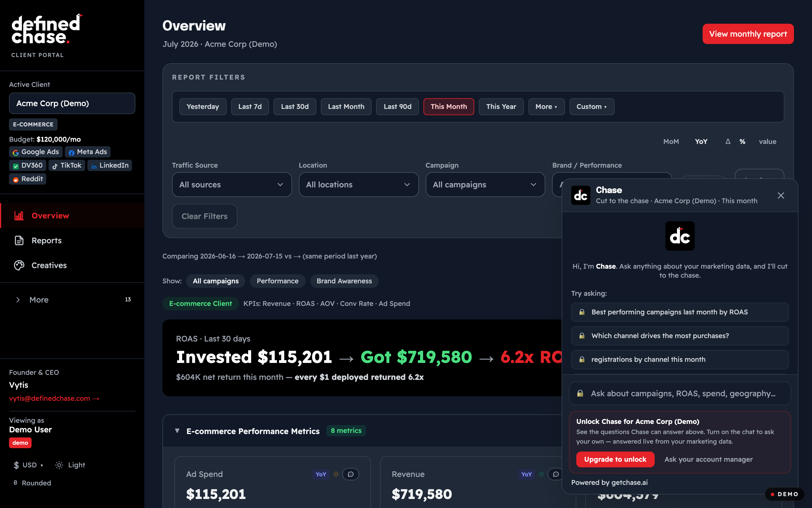Switch comparison to YoY
The width and height of the screenshot is (812, 508).
point(701,142)
